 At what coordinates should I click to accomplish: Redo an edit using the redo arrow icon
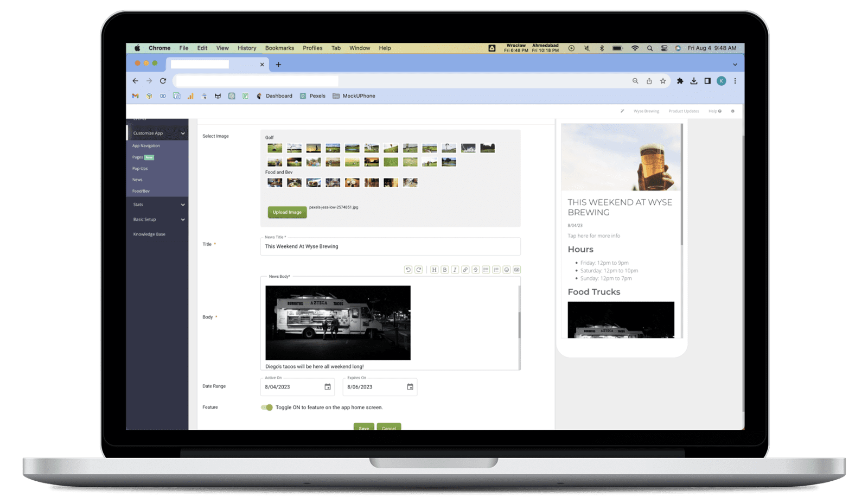[x=418, y=270]
